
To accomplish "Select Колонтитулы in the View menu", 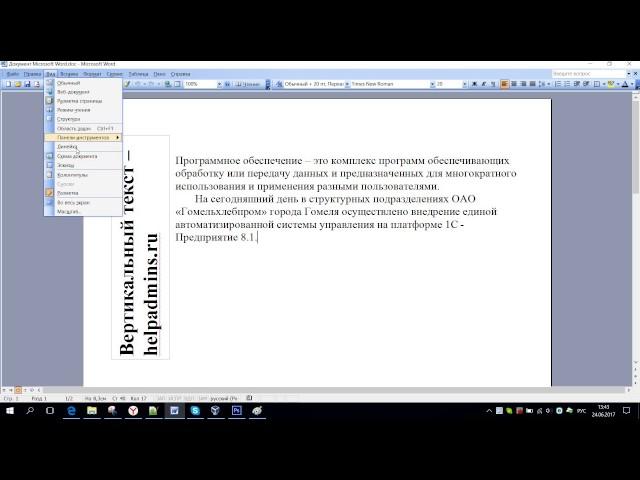I will pos(73,174).
